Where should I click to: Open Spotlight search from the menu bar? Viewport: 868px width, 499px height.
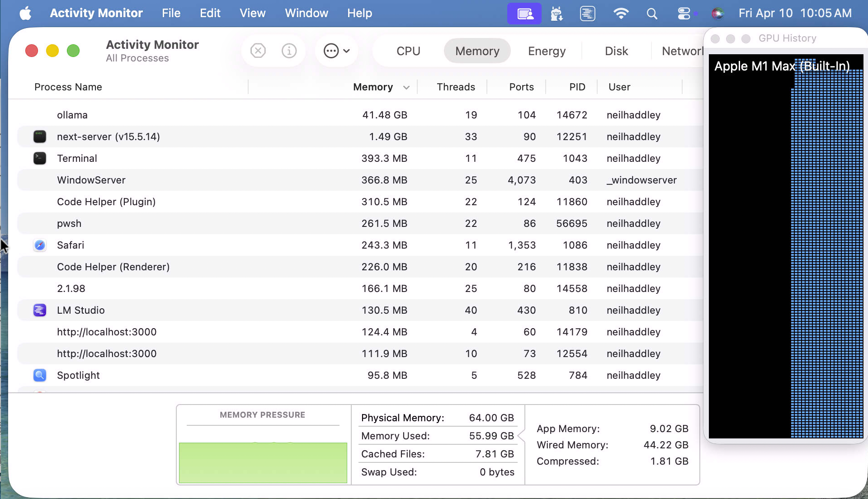pos(651,14)
